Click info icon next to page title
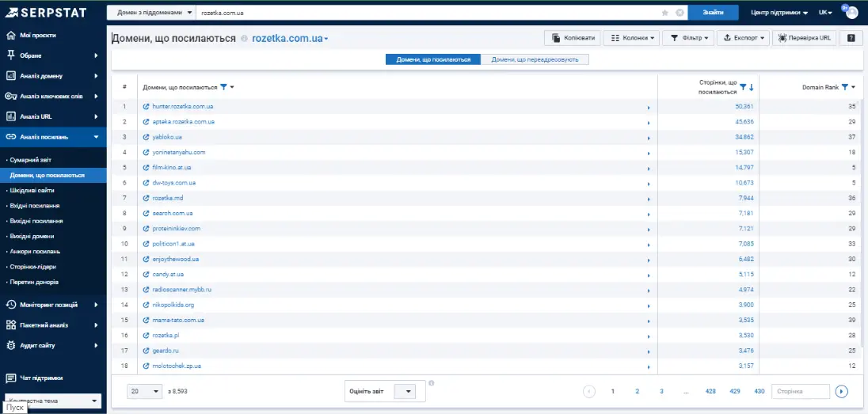 click(x=244, y=39)
